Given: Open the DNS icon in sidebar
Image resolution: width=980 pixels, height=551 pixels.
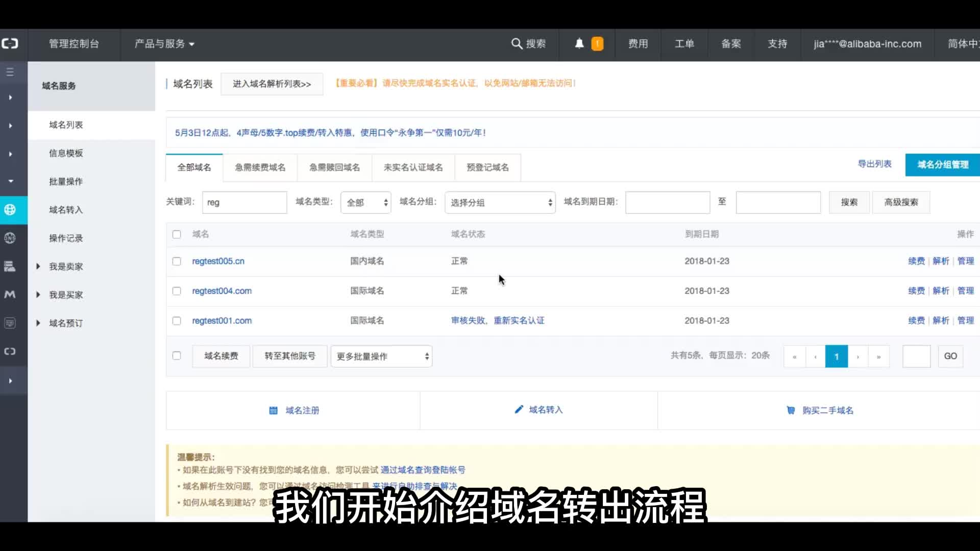Looking at the screenshot, I should tap(10, 238).
